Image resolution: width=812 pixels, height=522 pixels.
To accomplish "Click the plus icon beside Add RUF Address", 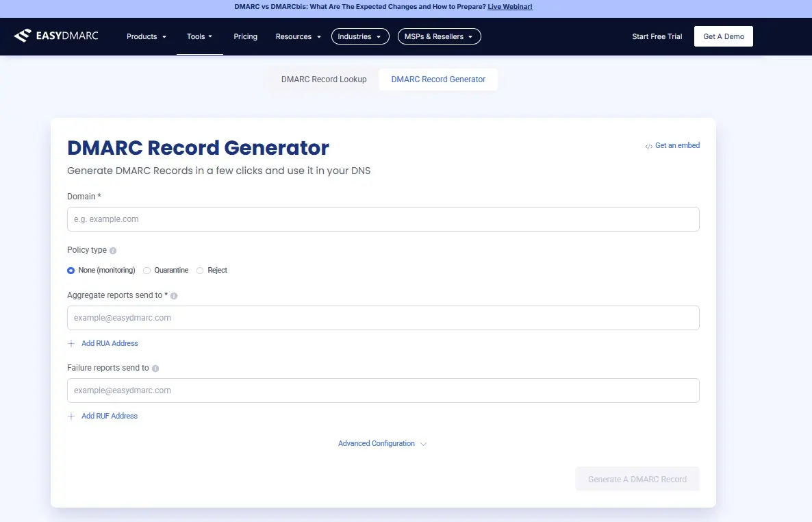I will click(71, 416).
